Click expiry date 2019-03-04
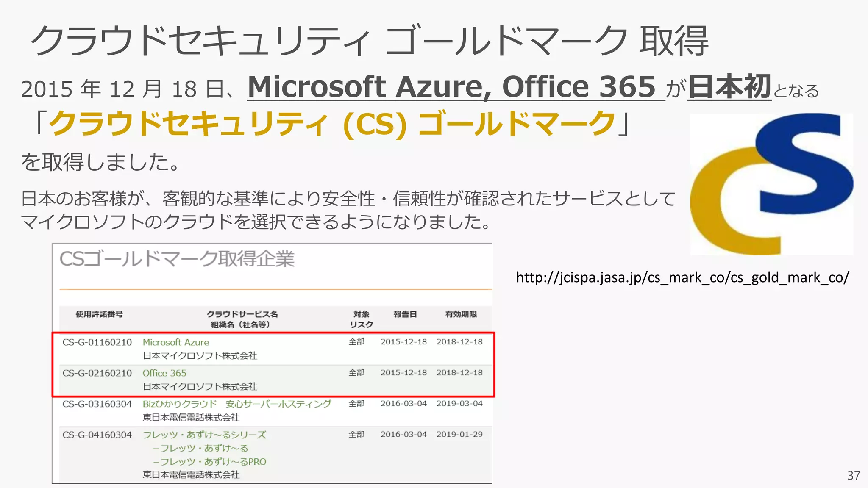The width and height of the screenshot is (868, 488). (459, 404)
